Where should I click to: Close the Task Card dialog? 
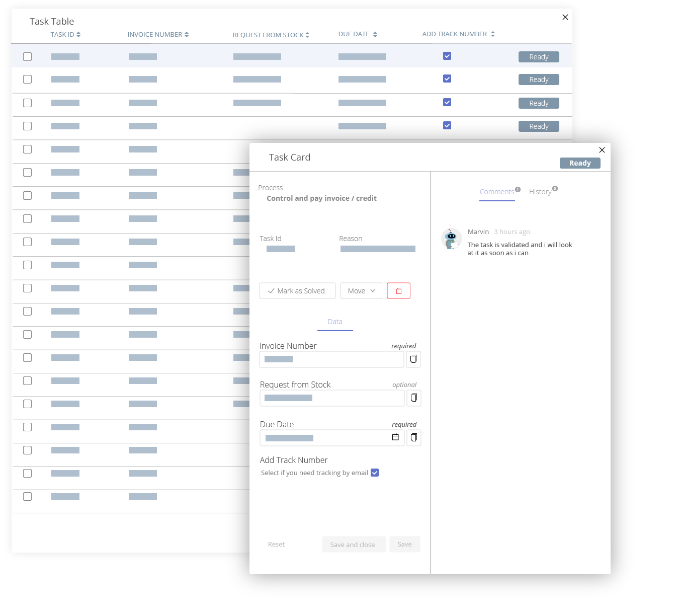coord(602,150)
